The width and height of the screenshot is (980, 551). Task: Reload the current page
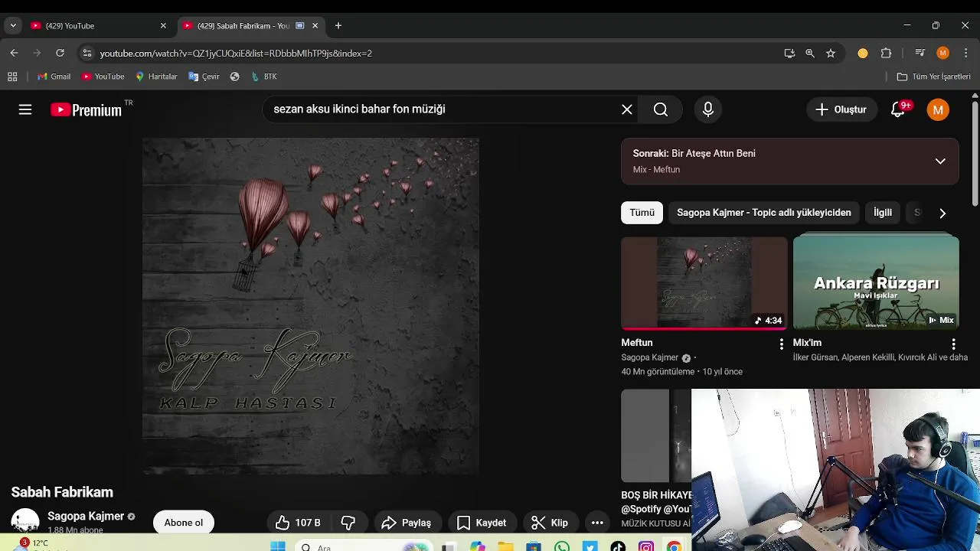(x=60, y=53)
